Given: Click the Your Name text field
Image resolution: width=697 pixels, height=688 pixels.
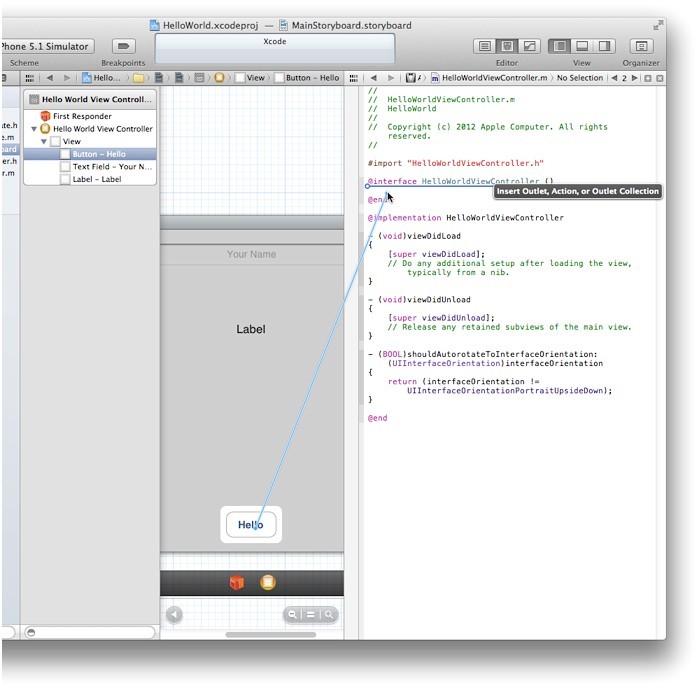Looking at the screenshot, I should tap(251, 254).
